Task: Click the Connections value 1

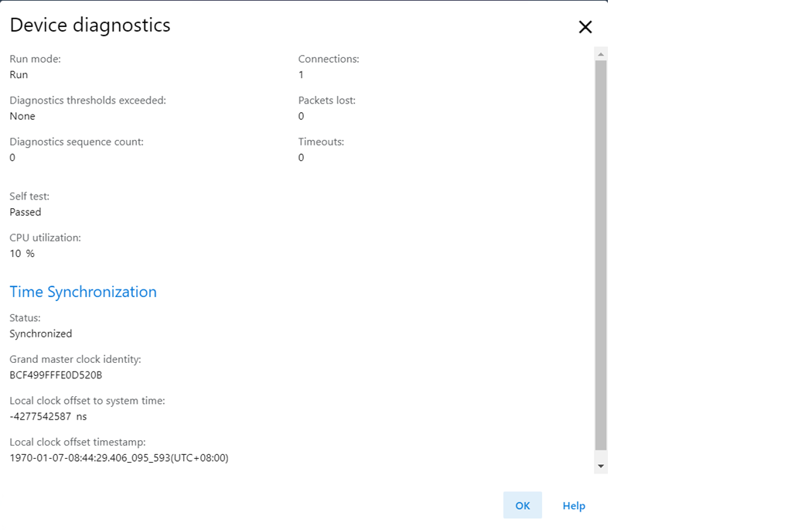Action: click(301, 74)
